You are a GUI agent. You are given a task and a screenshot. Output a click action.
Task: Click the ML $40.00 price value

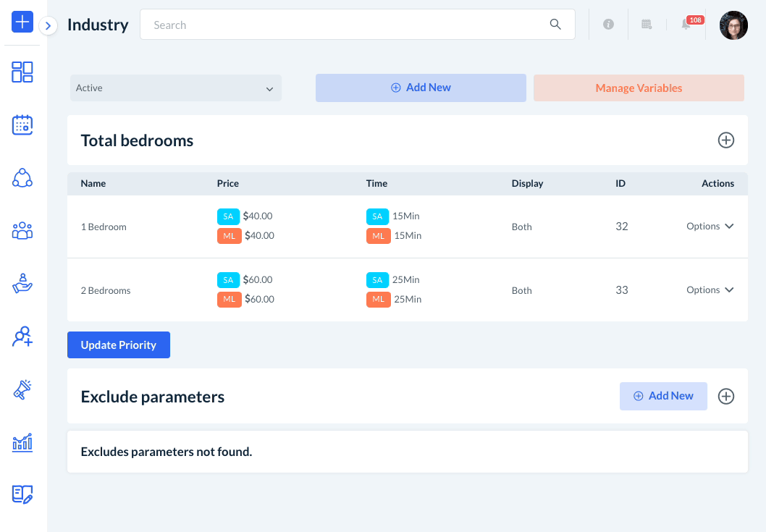(259, 235)
